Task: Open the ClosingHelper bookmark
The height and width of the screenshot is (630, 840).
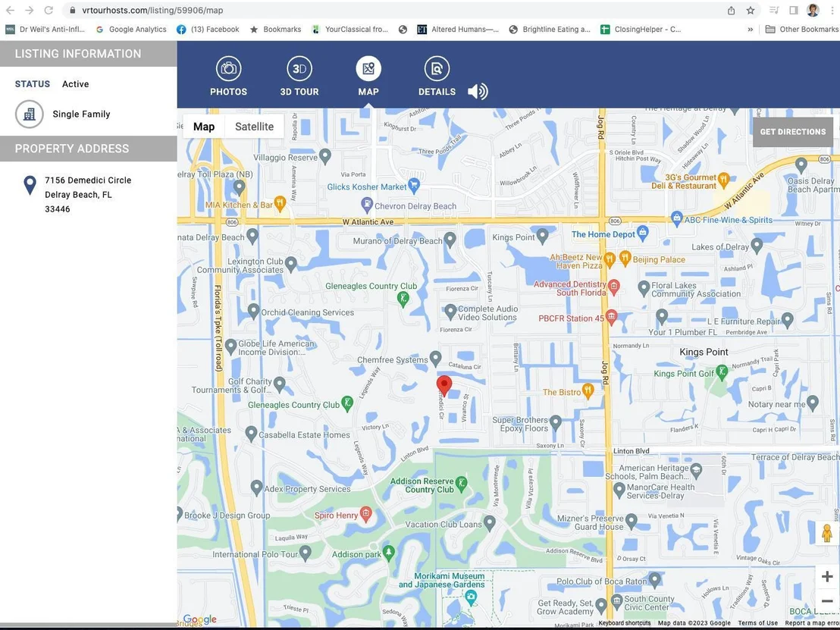Action: click(x=641, y=30)
